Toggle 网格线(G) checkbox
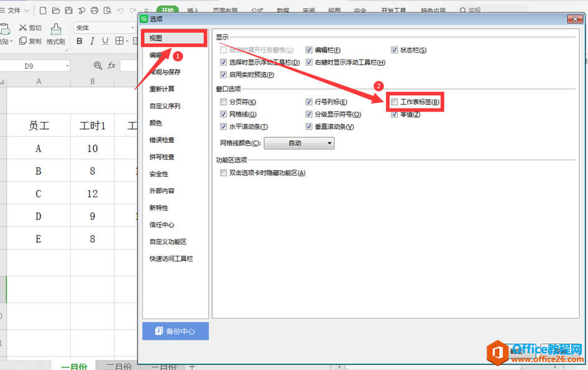The height and width of the screenshot is (370, 588). (224, 114)
